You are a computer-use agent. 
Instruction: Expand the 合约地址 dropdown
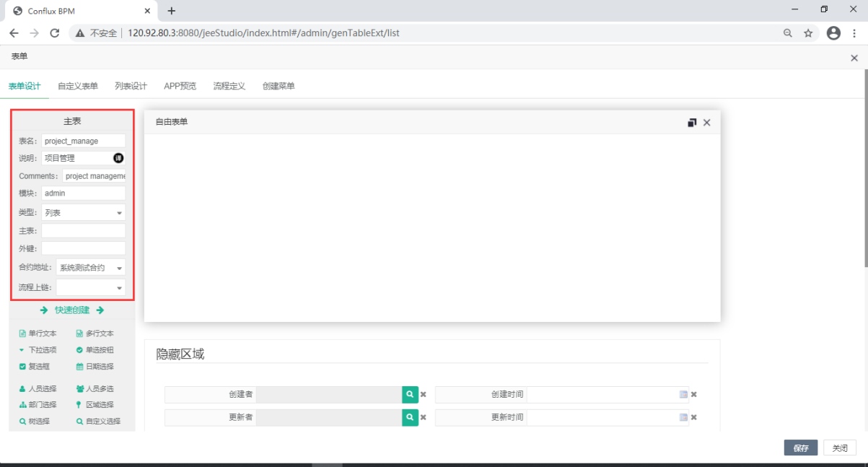pyautogui.click(x=91, y=268)
